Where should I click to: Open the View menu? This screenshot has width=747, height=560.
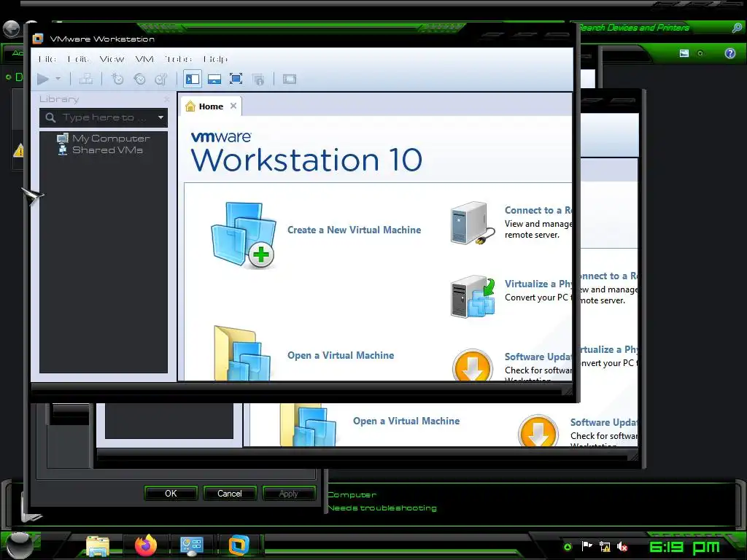pos(112,59)
